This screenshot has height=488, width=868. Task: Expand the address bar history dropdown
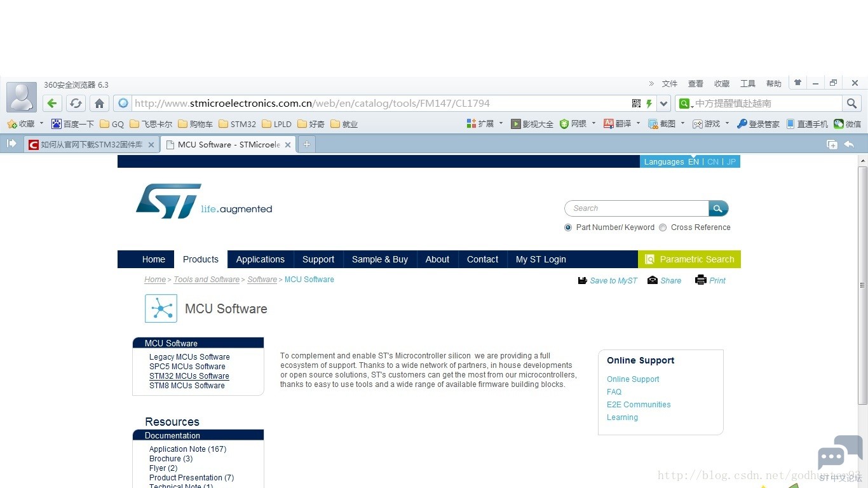pos(664,104)
